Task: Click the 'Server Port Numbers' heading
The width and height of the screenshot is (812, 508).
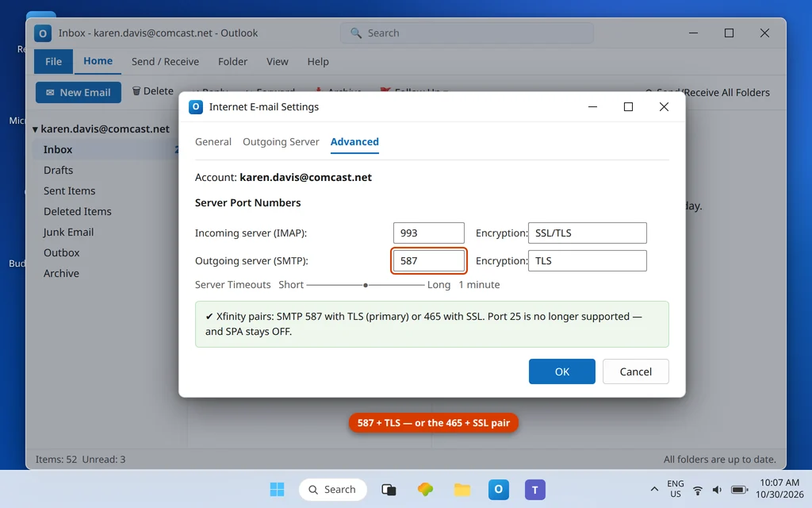Action: tap(247, 202)
